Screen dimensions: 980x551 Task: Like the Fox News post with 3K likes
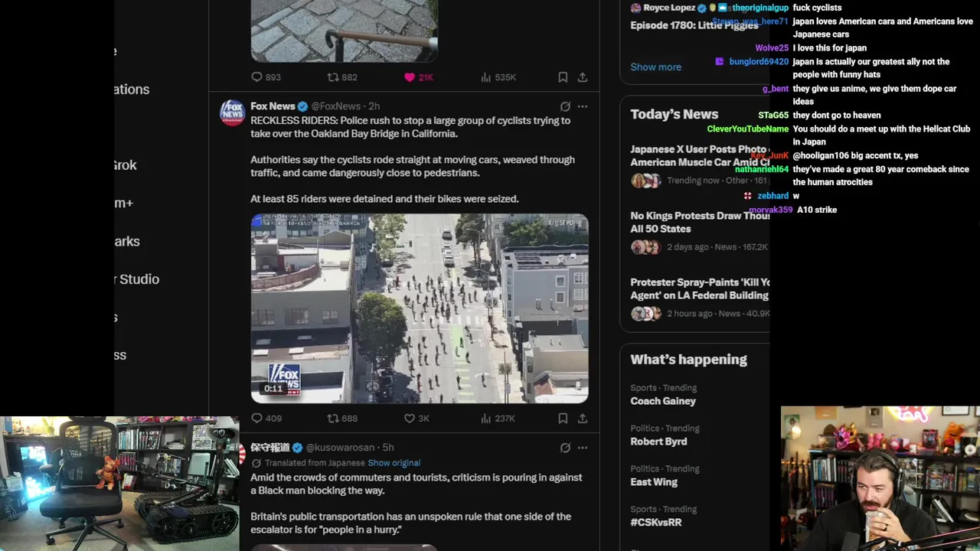pyautogui.click(x=416, y=419)
